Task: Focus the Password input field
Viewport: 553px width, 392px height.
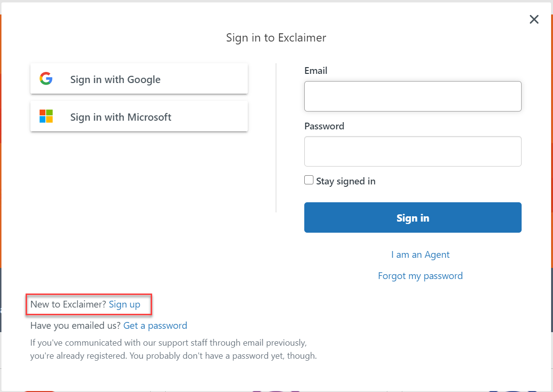Action: pos(412,151)
